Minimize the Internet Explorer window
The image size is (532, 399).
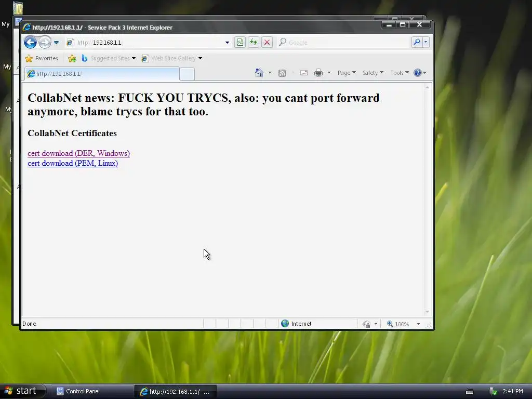pyautogui.click(x=389, y=24)
